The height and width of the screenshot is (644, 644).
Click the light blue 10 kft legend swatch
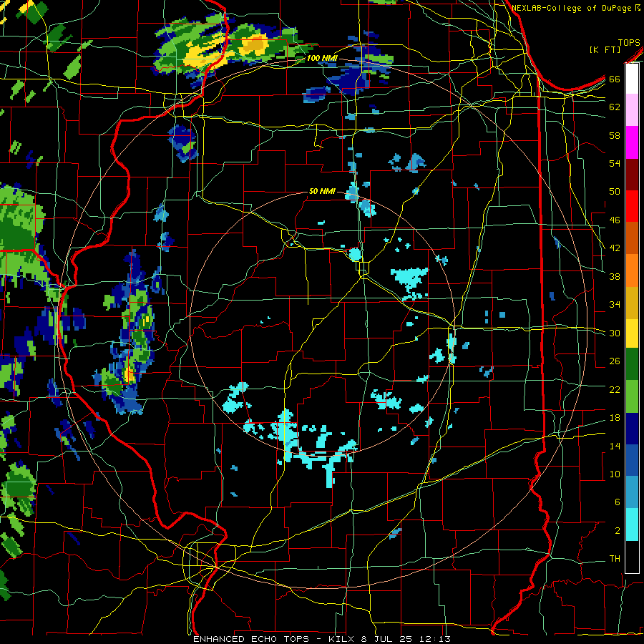(x=632, y=492)
